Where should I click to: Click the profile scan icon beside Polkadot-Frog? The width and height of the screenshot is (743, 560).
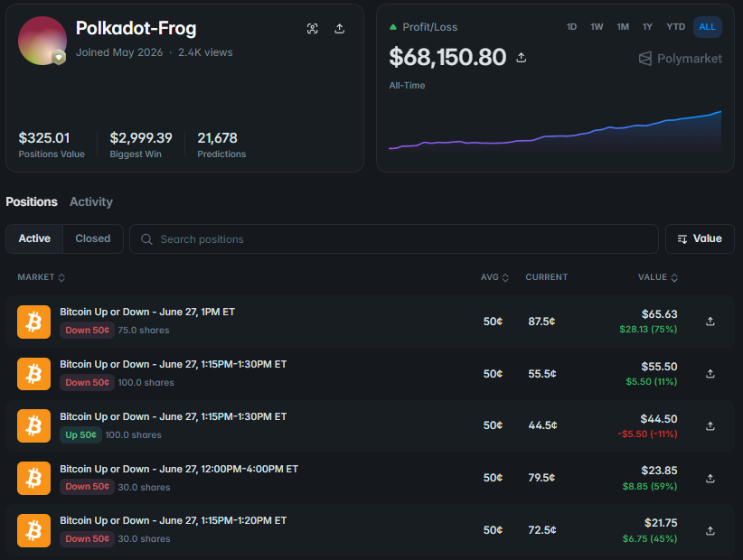[x=312, y=28]
